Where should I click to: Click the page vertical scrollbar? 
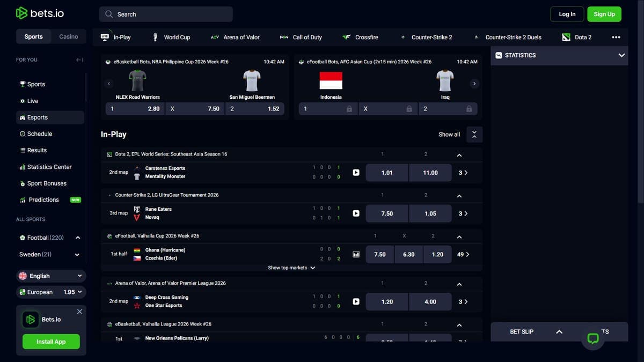click(641, 102)
